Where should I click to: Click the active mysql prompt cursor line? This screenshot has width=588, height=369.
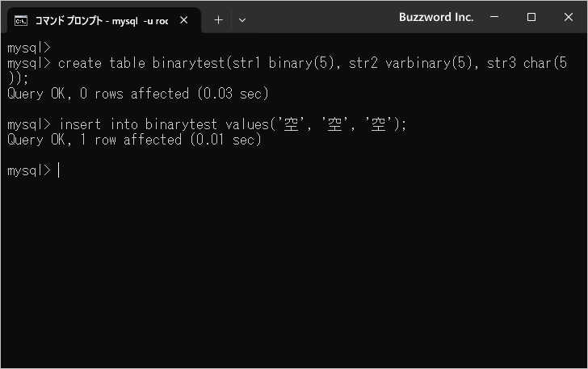[x=32, y=170]
